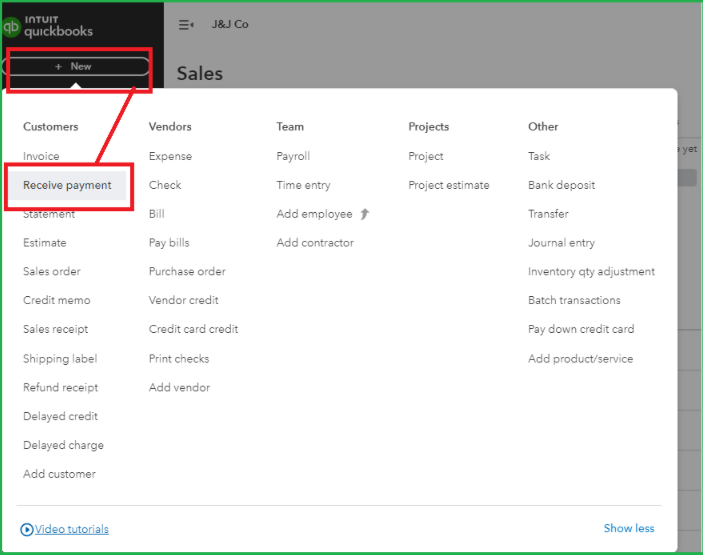Click Pay down credit card

coord(581,329)
